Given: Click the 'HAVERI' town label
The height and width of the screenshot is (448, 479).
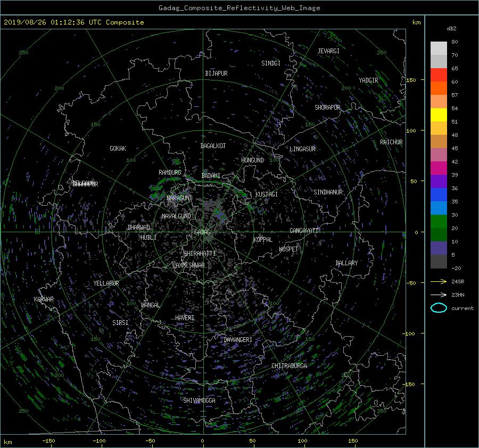Looking at the screenshot, I should tap(185, 318).
